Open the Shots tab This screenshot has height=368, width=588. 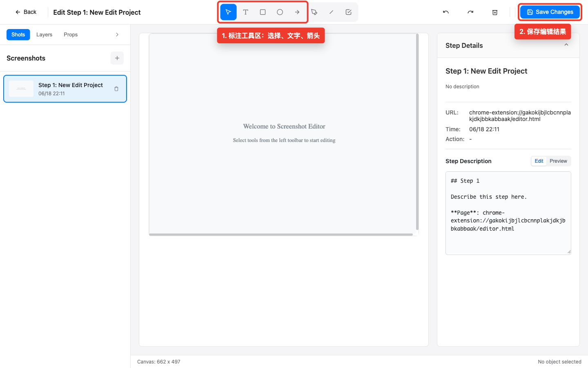point(18,35)
